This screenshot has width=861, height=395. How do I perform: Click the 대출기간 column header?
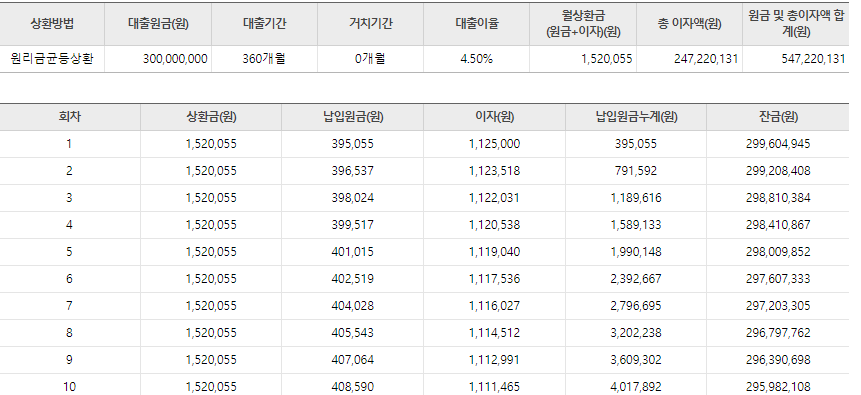click(x=265, y=24)
